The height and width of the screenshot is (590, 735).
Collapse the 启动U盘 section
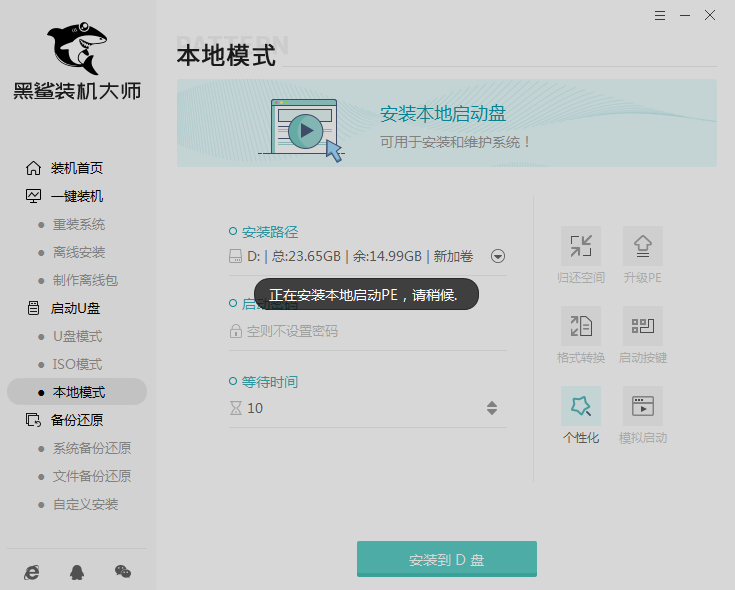76,308
